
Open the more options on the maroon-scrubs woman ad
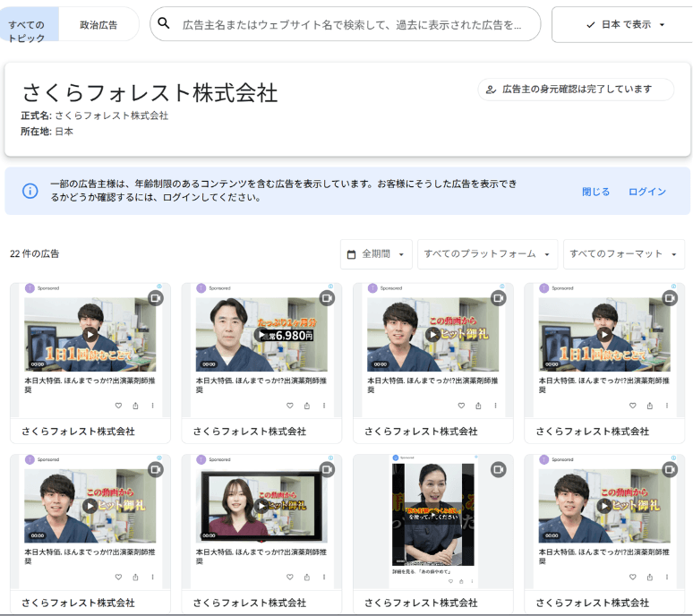coord(324,577)
